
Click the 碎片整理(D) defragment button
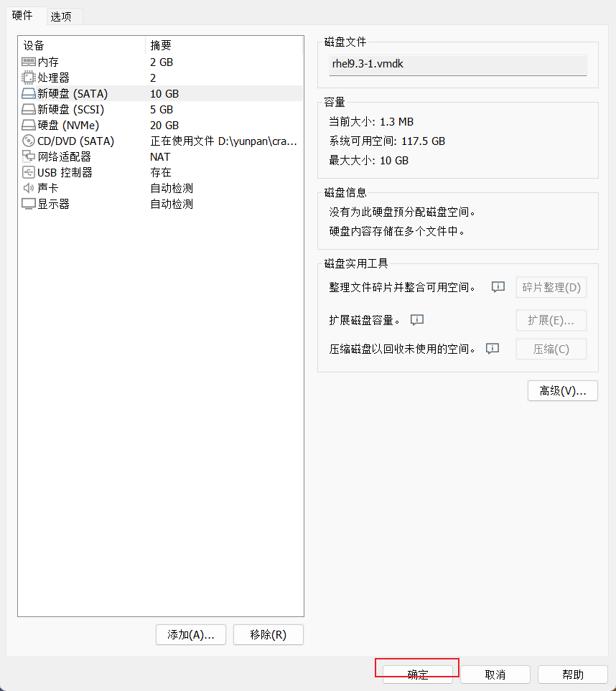pyautogui.click(x=551, y=287)
